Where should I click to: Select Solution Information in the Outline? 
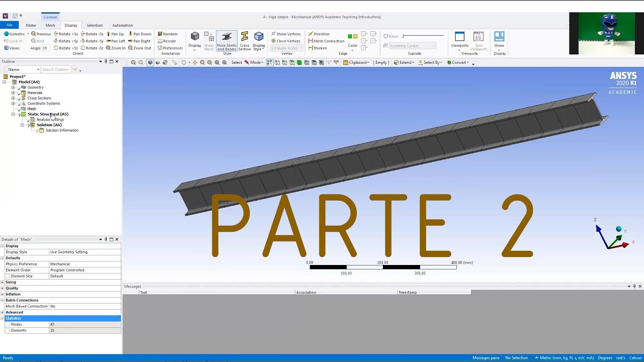click(62, 130)
